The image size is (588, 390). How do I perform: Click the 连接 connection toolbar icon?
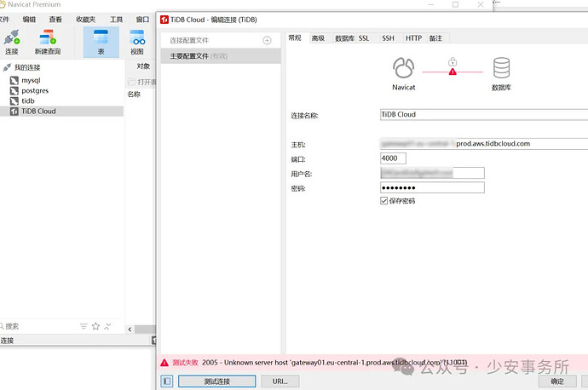point(11,42)
